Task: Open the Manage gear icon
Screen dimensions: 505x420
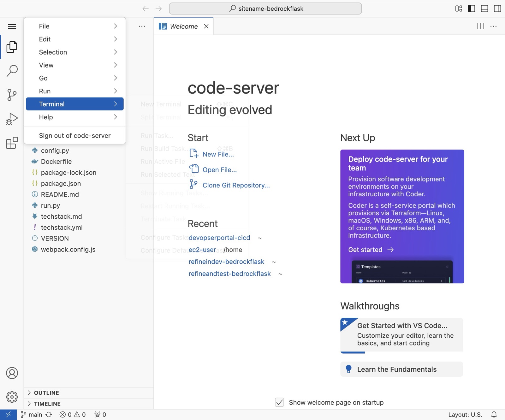Action: [12, 397]
